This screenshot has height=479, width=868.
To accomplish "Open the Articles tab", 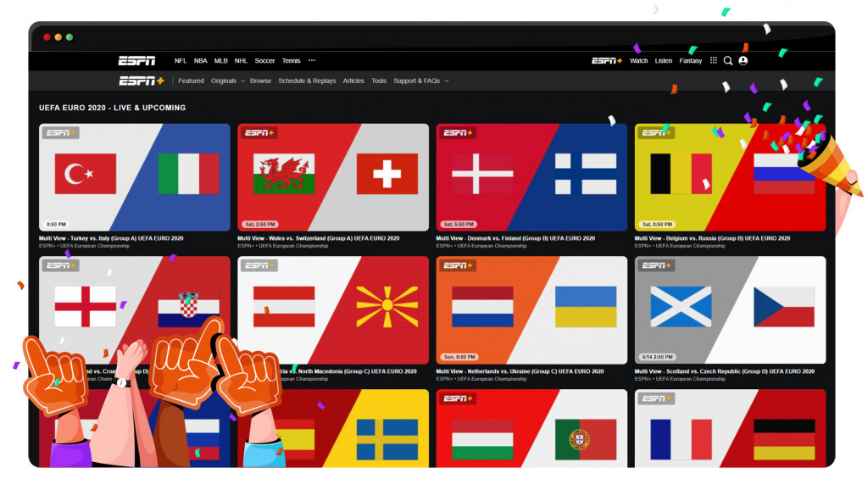I will [x=353, y=81].
